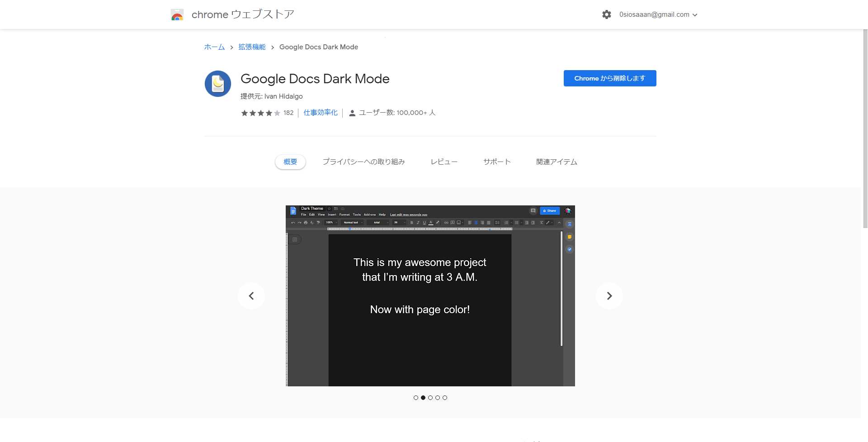Viewport: 868px width, 442px height.
Task: Click the Google Docs Dark Mode heading
Action: pyautogui.click(x=315, y=79)
